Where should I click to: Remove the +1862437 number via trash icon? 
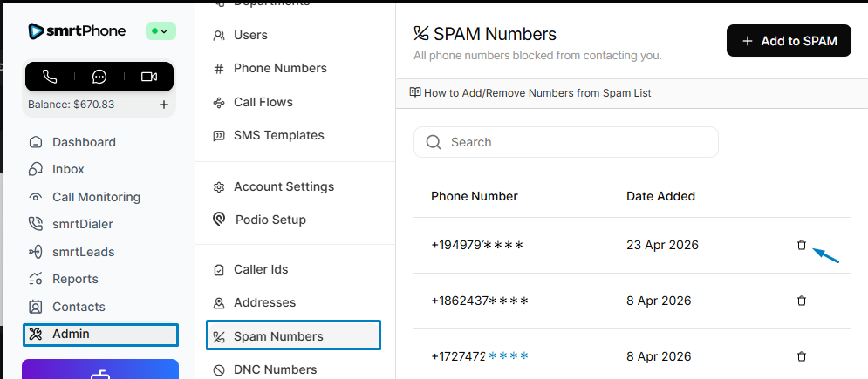[x=801, y=301]
